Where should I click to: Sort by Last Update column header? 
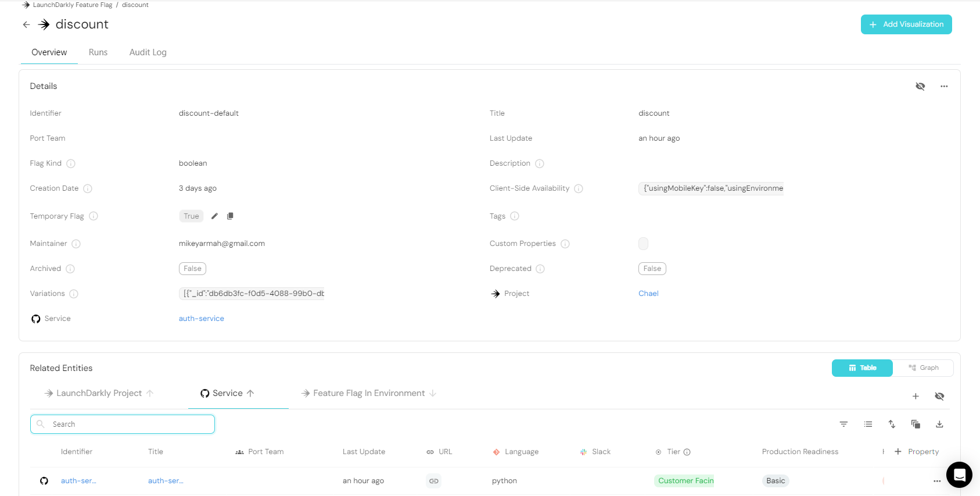[x=364, y=452]
